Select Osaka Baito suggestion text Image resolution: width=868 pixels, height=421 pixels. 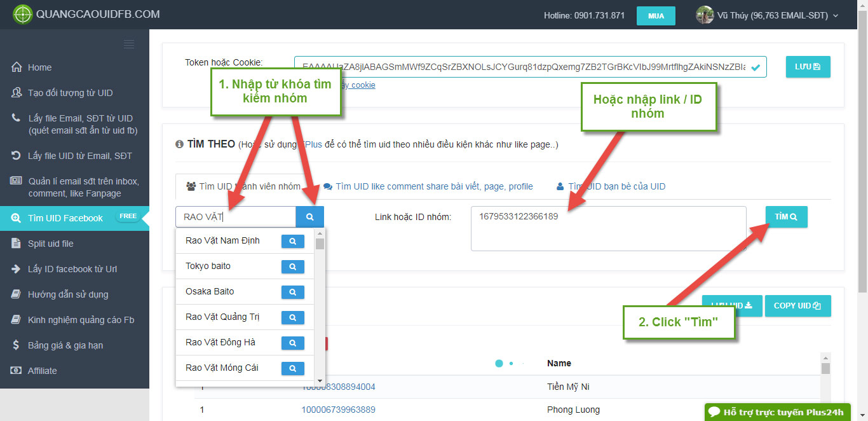point(210,291)
